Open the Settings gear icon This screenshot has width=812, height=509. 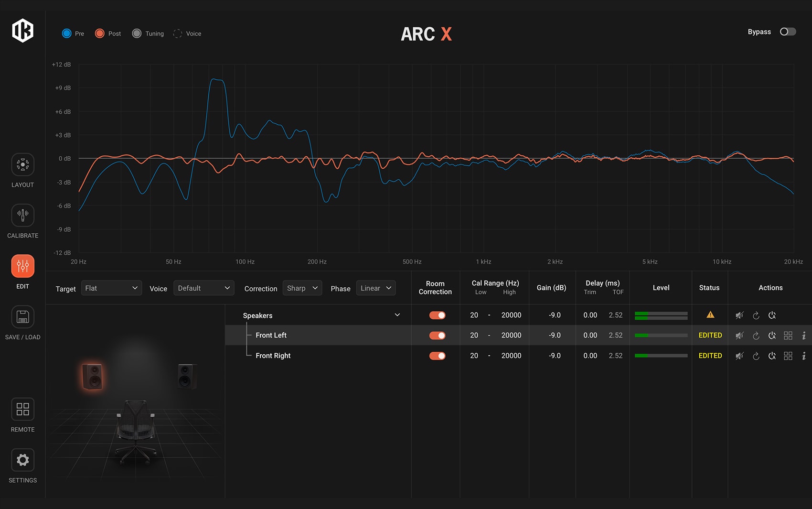22,460
